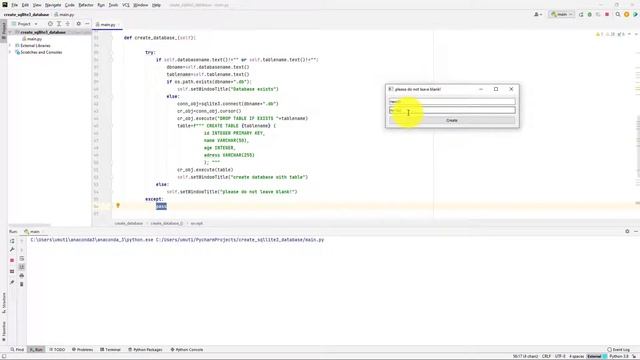Expand the Scratches and Consoles node
The width and height of the screenshot is (640, 360).
click(x=11, y=52)
